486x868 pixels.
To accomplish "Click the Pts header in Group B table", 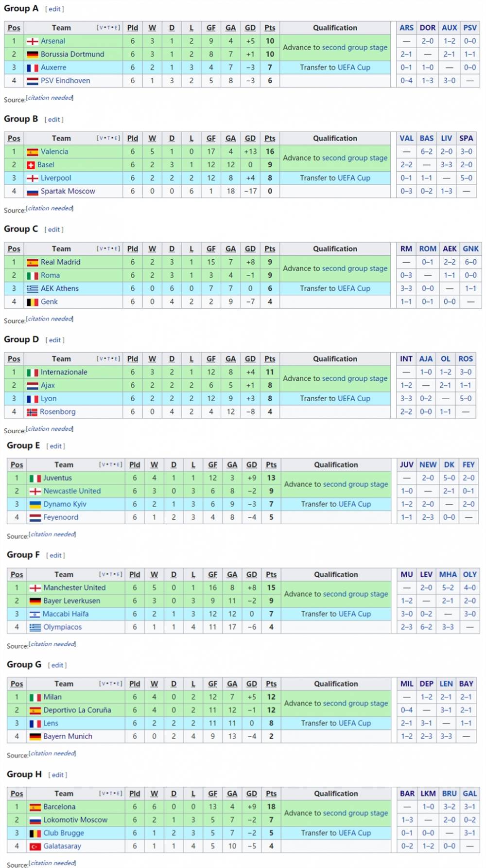I will 270,139.
